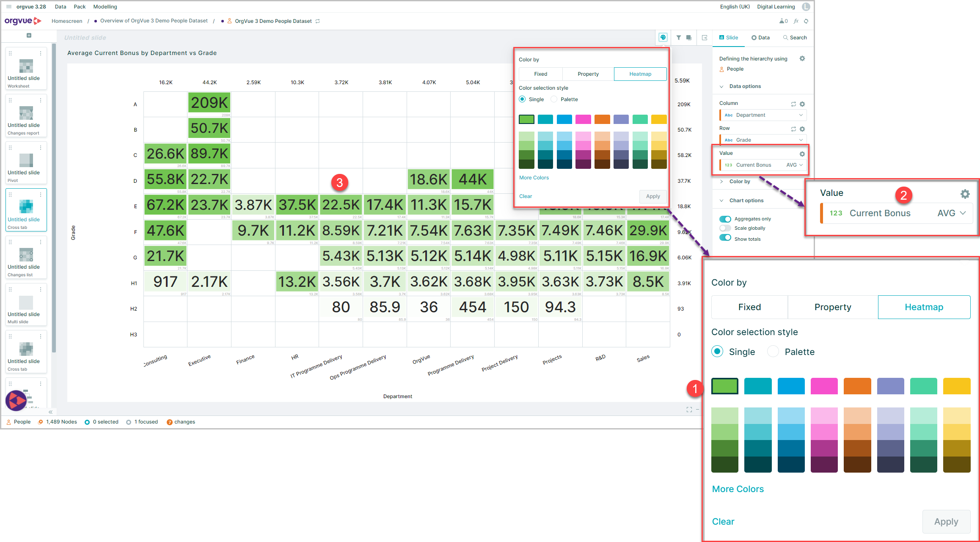Toggle the Show totals switch

(x=725, y=238)
